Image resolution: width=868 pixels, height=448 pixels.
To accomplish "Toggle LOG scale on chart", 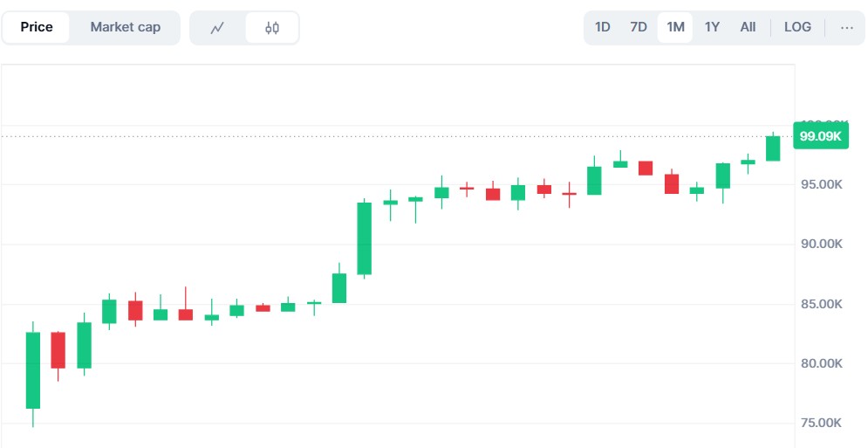I will [x=797, y=27].
